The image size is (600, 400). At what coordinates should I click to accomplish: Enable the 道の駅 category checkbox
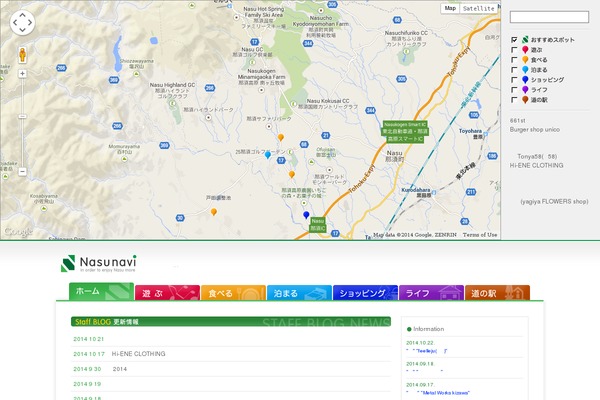tap(514, 100)
